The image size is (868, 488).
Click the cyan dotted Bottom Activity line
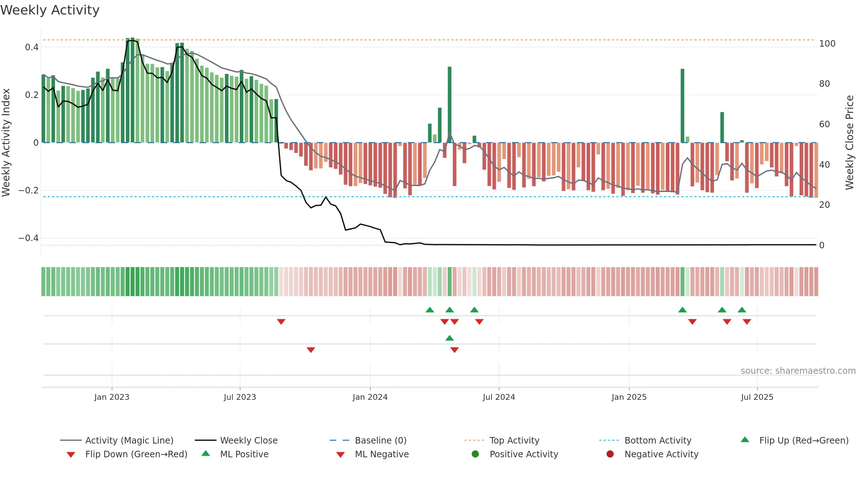click(x=430, y=197)
